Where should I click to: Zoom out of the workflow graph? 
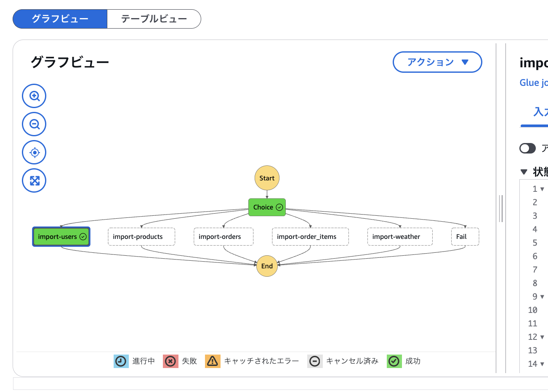(34, 124)
